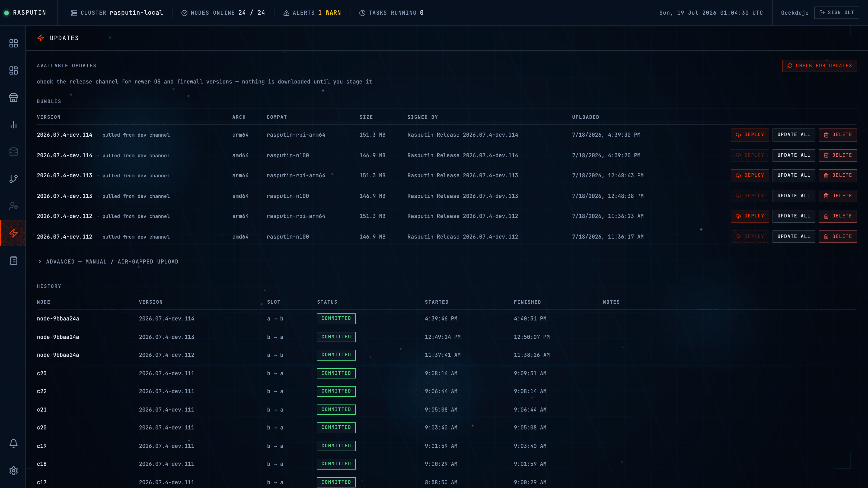Viewport: 868px width, 488px height.
Task: Delete the dev.113 amd64 bundle
Action: 838,196
